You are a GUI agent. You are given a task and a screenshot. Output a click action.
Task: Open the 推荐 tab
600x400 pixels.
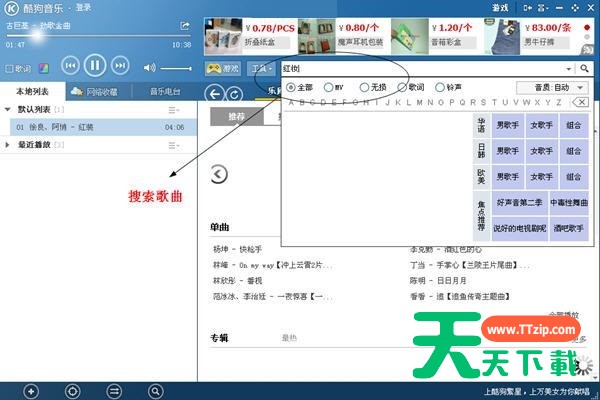[x=236, y=116]
